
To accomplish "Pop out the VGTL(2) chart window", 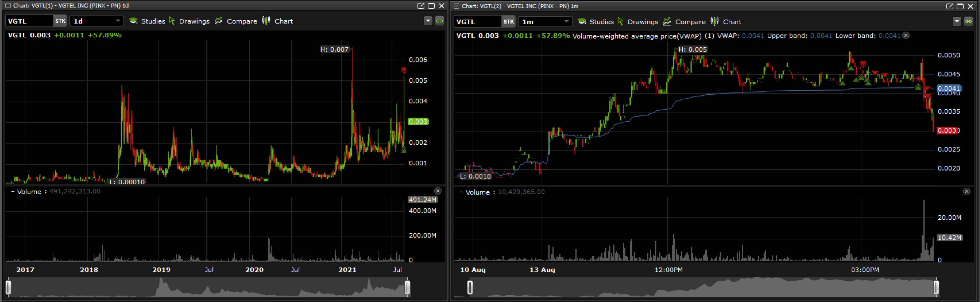I will click(x=950, y=6).
